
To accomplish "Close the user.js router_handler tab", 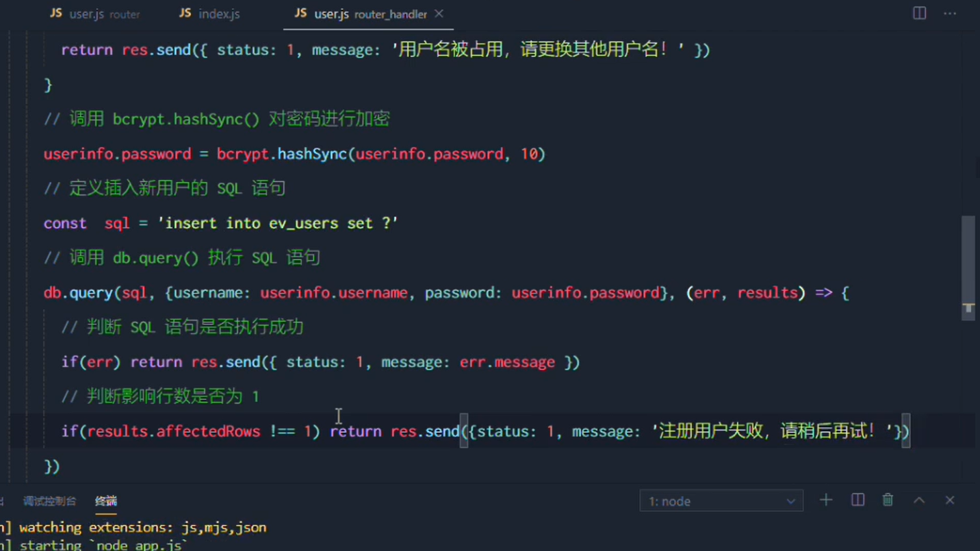I will click(x=439, y=14).
